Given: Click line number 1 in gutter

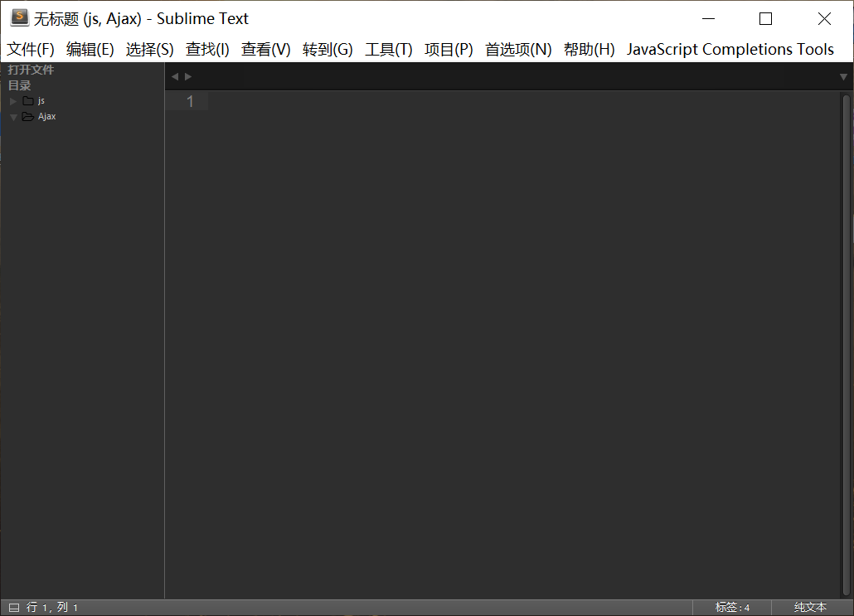Looking at the screenshot, I should [x=190, y=101].
